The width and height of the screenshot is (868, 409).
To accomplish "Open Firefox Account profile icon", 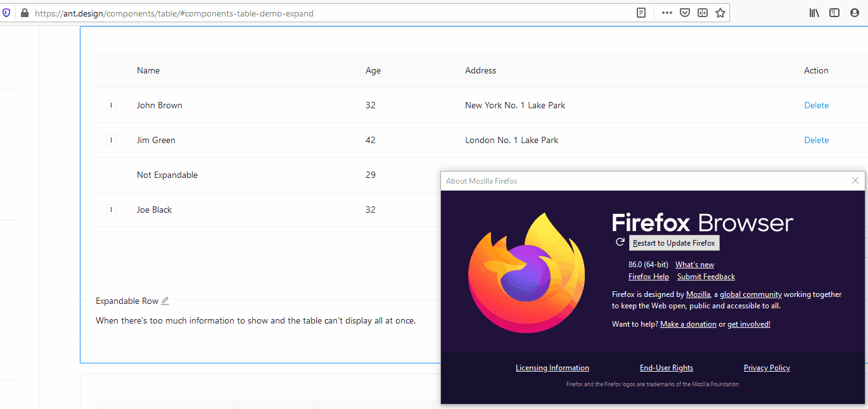I will click(855, 13).
